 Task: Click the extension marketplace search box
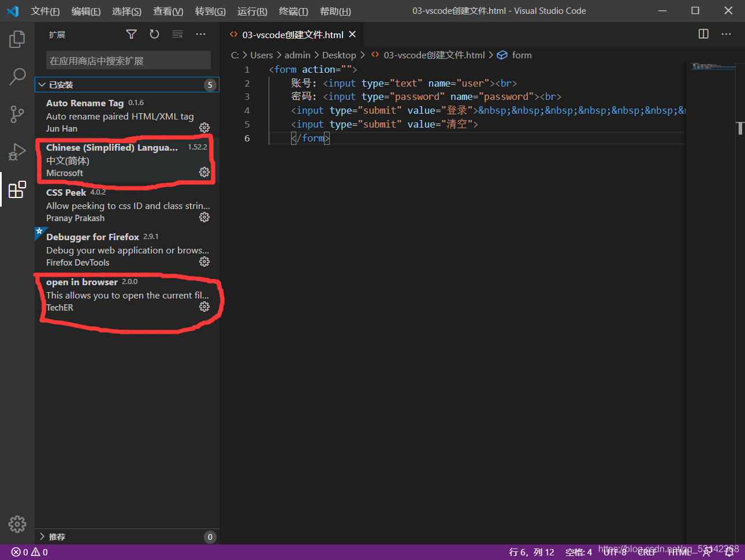coord(128,61)
